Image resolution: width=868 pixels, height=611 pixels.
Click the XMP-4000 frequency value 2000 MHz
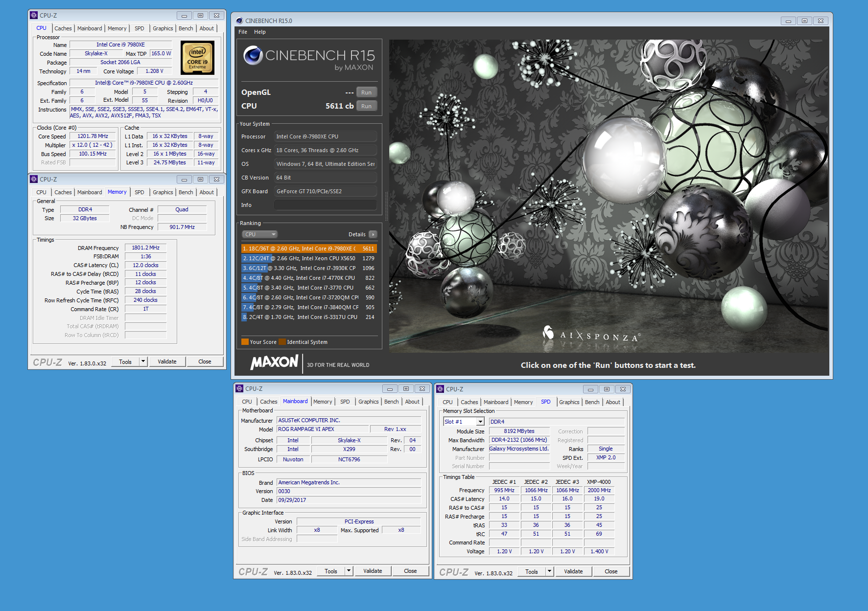(x=599, y=490)
